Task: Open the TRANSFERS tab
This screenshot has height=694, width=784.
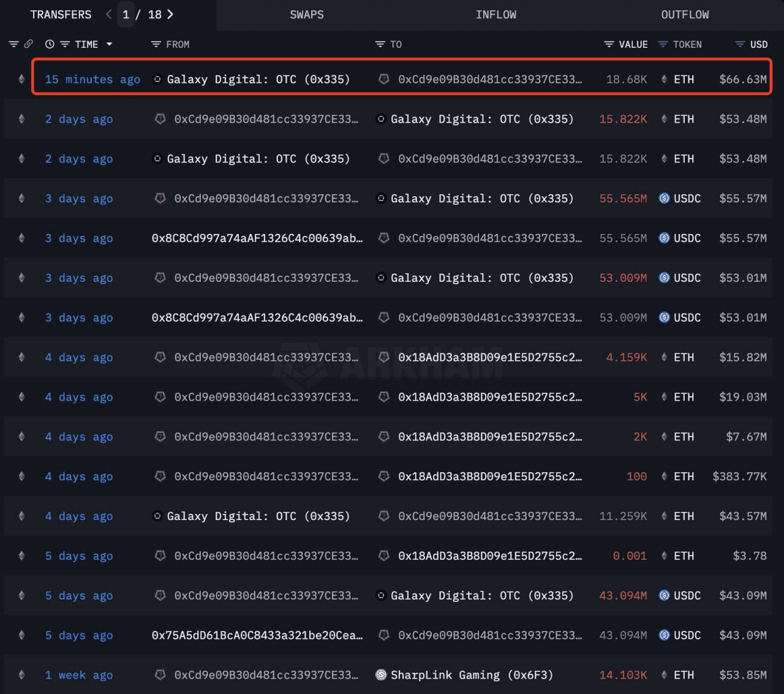Action: click(61, 15)
